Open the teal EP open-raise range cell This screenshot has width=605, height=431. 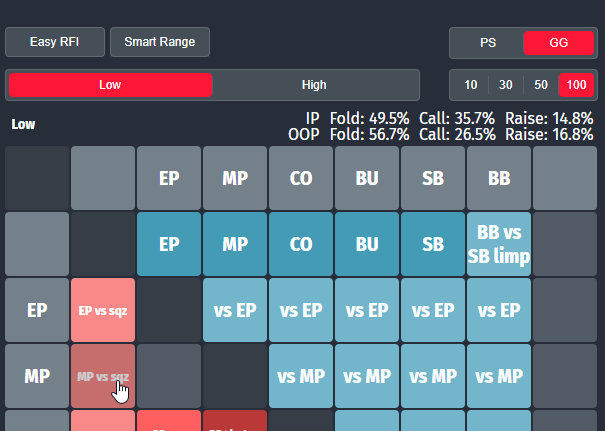point(169,244)
